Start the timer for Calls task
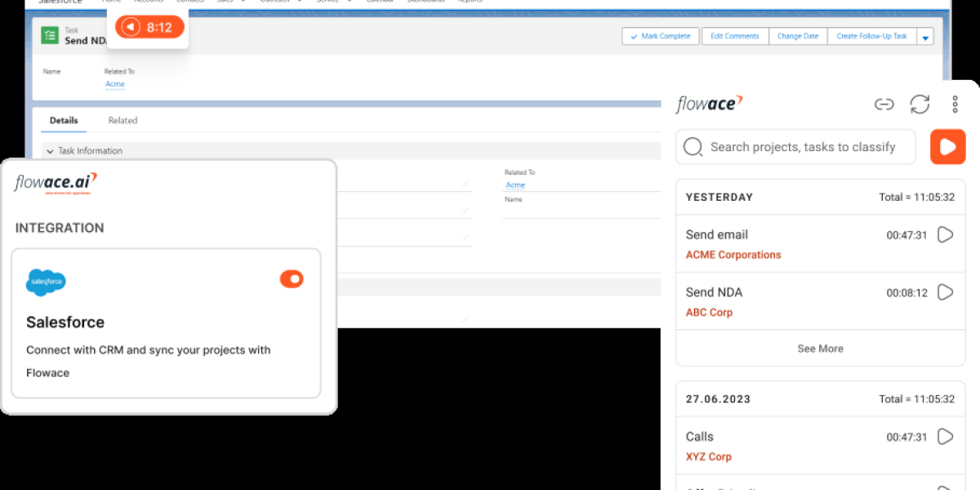The width and height of the screenshot is (980, 490). (945, 436)
